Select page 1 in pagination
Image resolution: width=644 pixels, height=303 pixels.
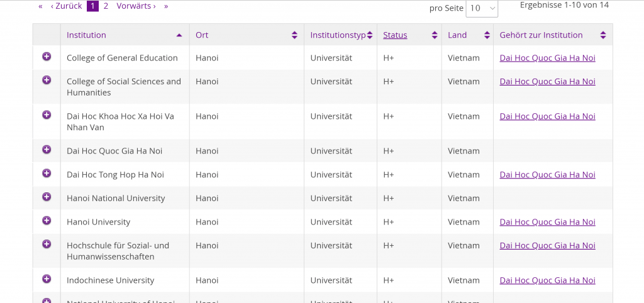(93, 6)
